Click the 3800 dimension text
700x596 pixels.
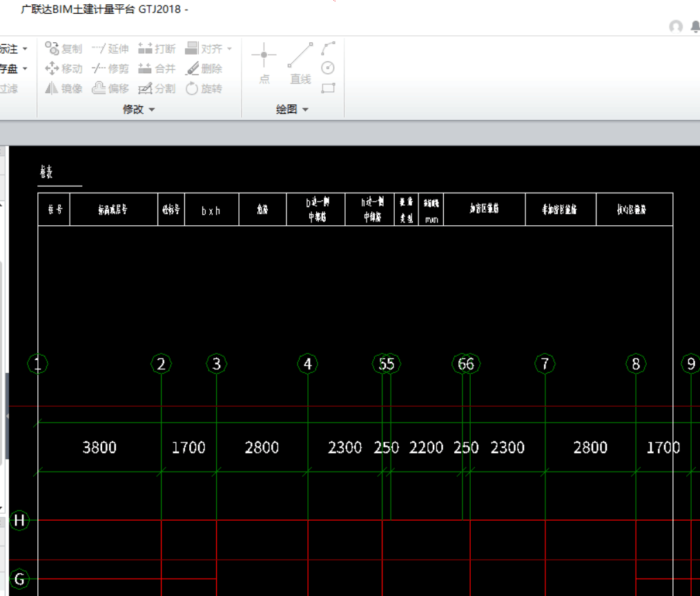click(x=99, y=448)
